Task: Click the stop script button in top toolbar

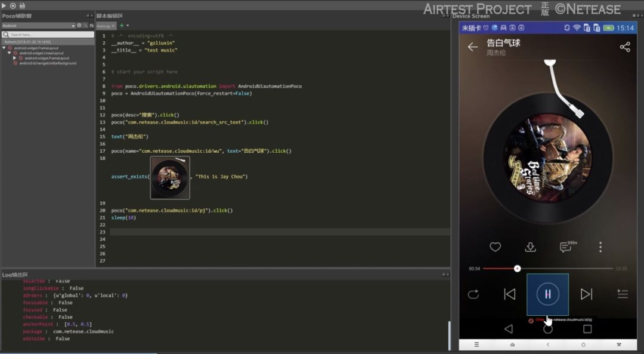Action: pos(13,5)
